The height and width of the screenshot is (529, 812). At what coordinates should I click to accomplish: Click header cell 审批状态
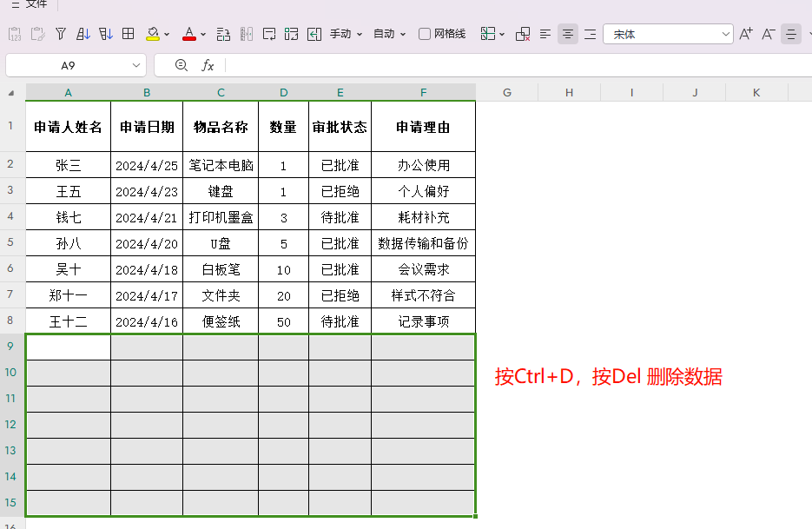pyautogui.click(x=340, y=127)
